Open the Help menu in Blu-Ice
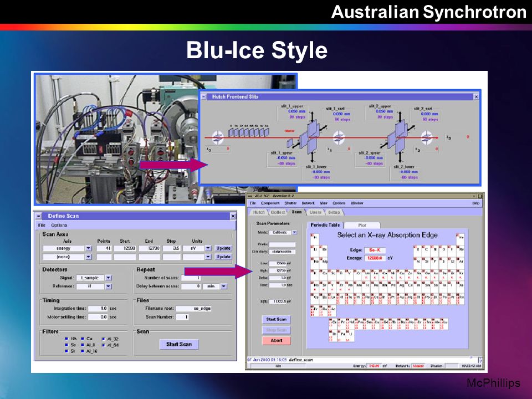The image size is (532, 399). pyautogui.click(x=475, y=203)
